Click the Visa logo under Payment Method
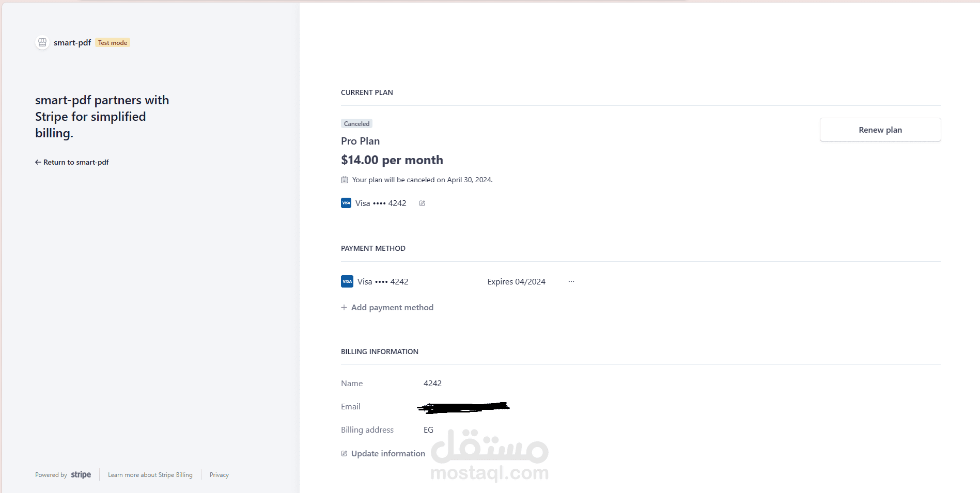This screenshot has height=493, width=980. click(347, 281)
